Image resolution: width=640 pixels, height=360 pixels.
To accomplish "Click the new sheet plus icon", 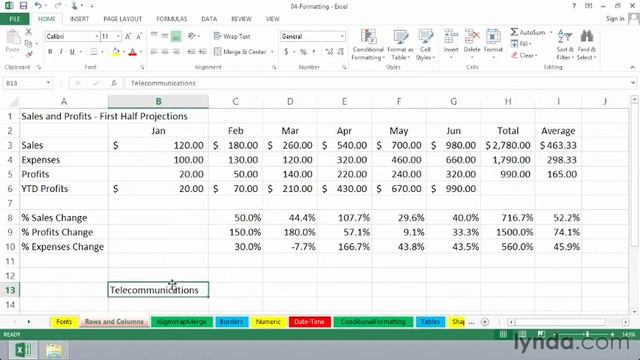I will point(484,322).
